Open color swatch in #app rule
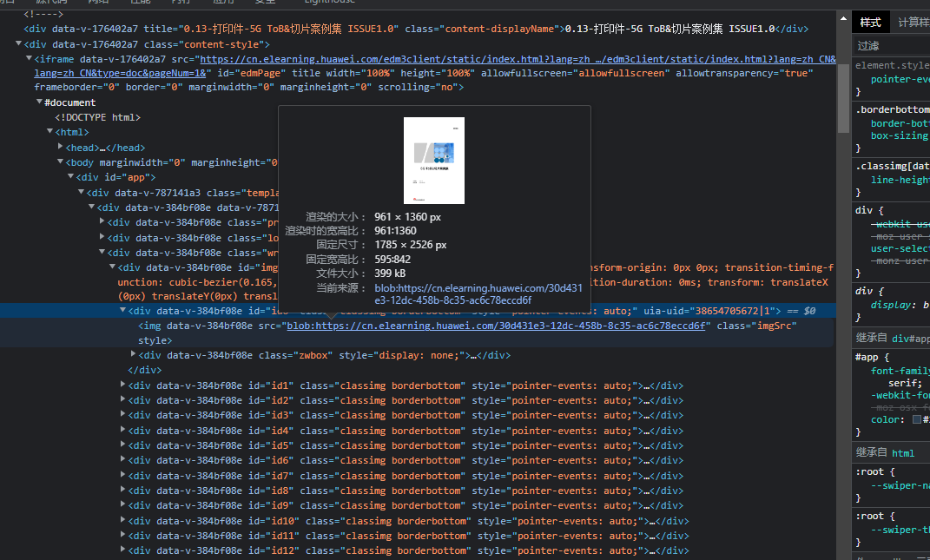This screenshot has width=930, height=560. point(917,419)
